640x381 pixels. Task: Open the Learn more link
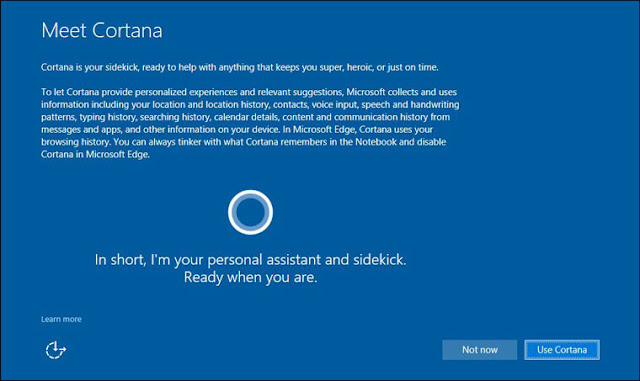61,319
